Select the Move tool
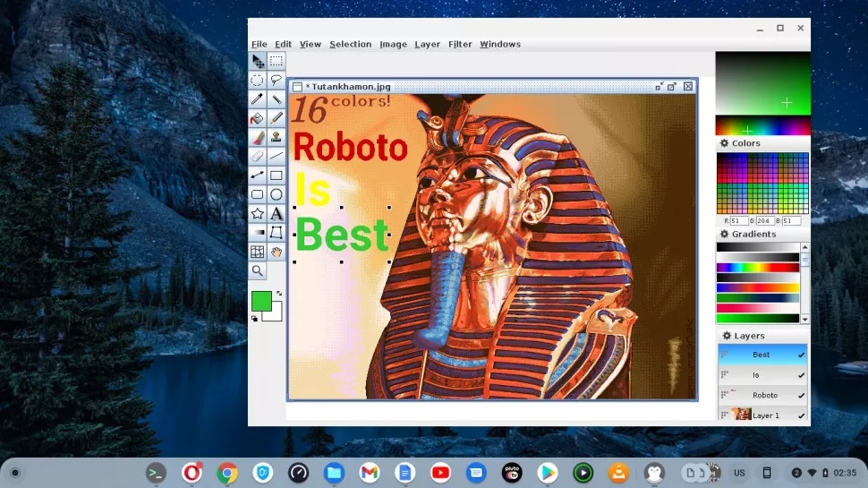The image size is (868, 488). (x=258, y=61)
